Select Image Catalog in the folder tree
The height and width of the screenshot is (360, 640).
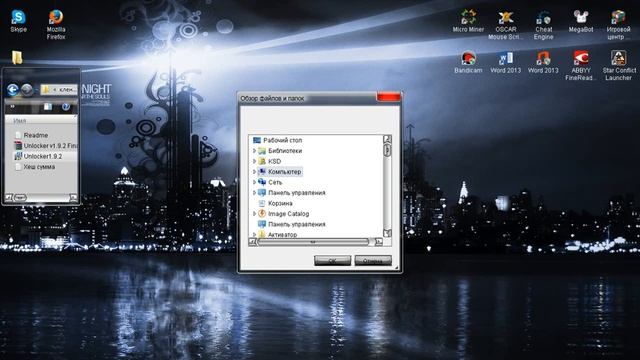[284, 214]
